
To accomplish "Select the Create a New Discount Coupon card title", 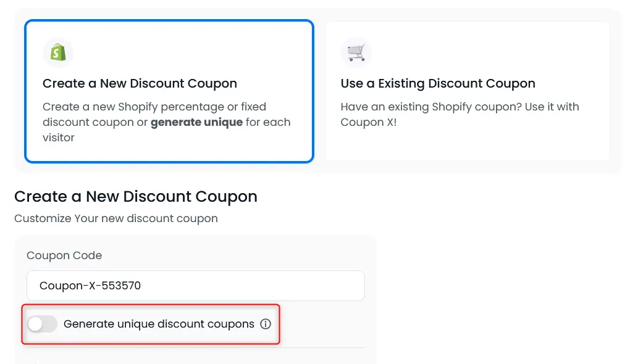I will (140, 83).
